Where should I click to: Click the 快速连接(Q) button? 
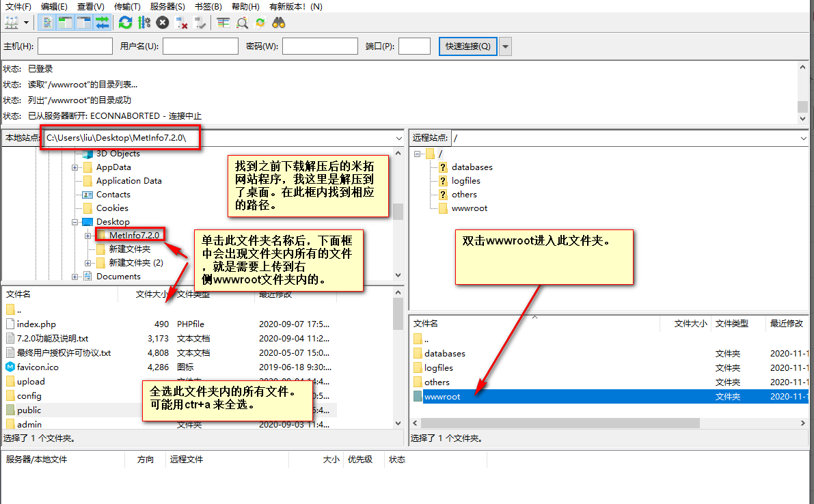pyautogui.click(x=467, y=46)
